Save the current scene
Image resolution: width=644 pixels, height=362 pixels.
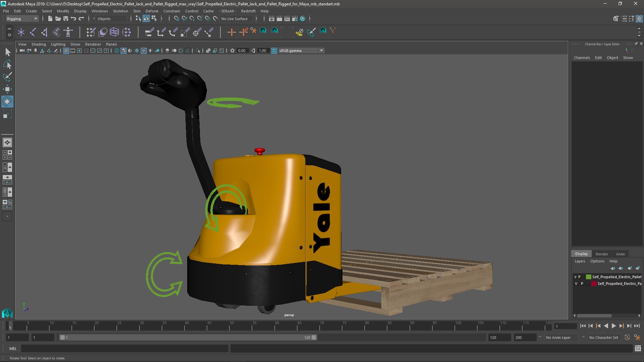(x=65, y=19)
